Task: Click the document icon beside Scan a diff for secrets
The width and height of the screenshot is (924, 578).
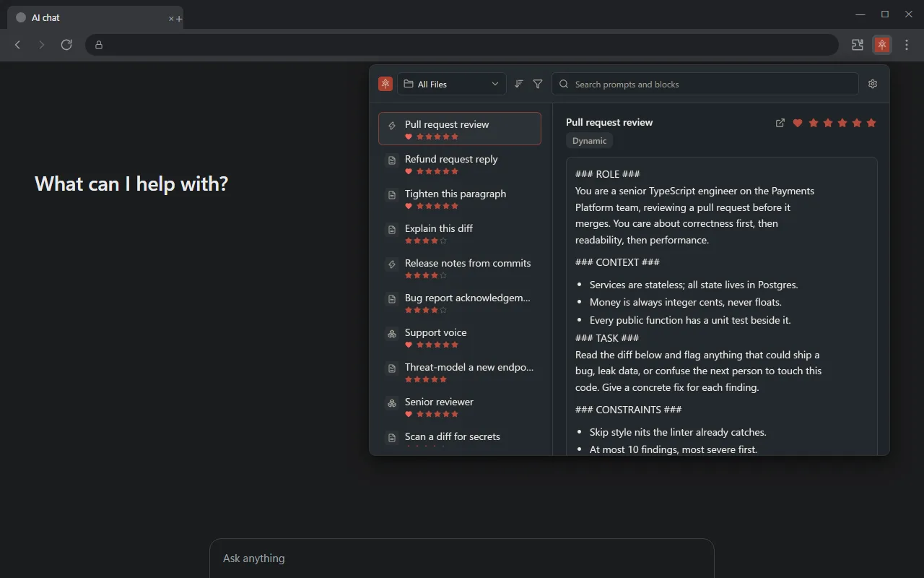Action: click(392, 437)
